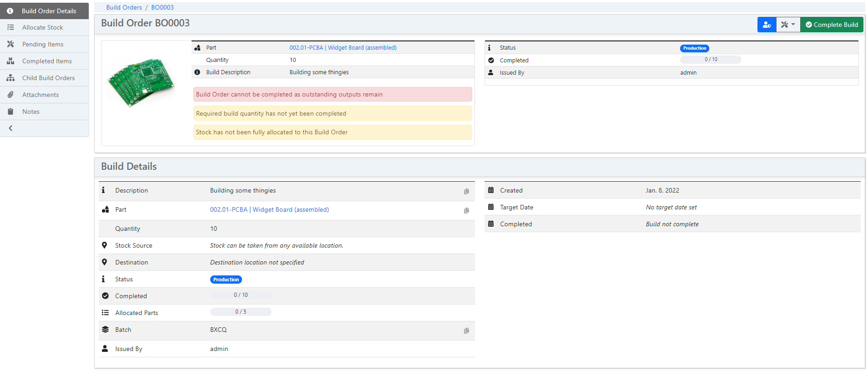Click the Build Order Details info icon
Screen dimensions: 868x371
point(10,11)
